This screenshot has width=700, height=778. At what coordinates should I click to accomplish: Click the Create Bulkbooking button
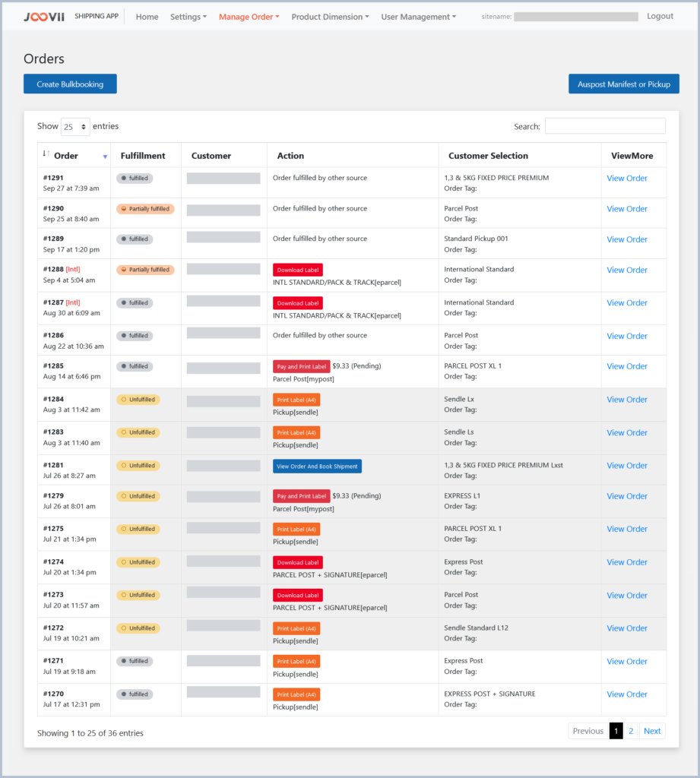70,84
